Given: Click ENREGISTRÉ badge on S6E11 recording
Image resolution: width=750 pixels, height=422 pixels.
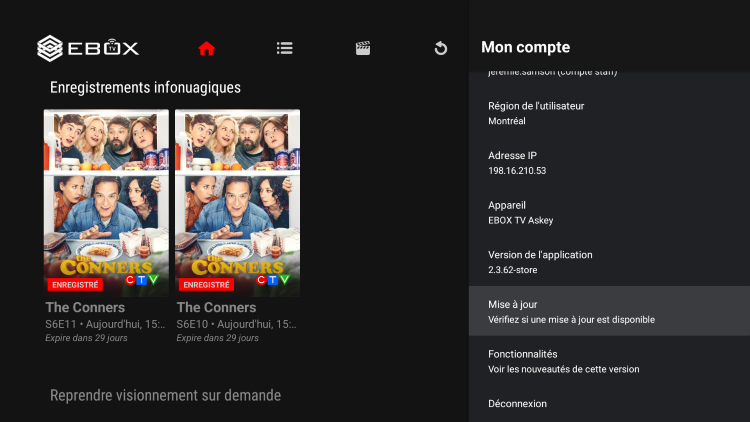Looking at the screenshot, I should coord(75,285).
